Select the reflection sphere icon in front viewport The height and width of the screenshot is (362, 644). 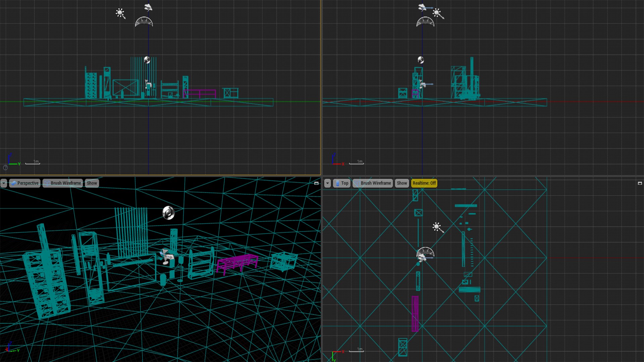421,60
